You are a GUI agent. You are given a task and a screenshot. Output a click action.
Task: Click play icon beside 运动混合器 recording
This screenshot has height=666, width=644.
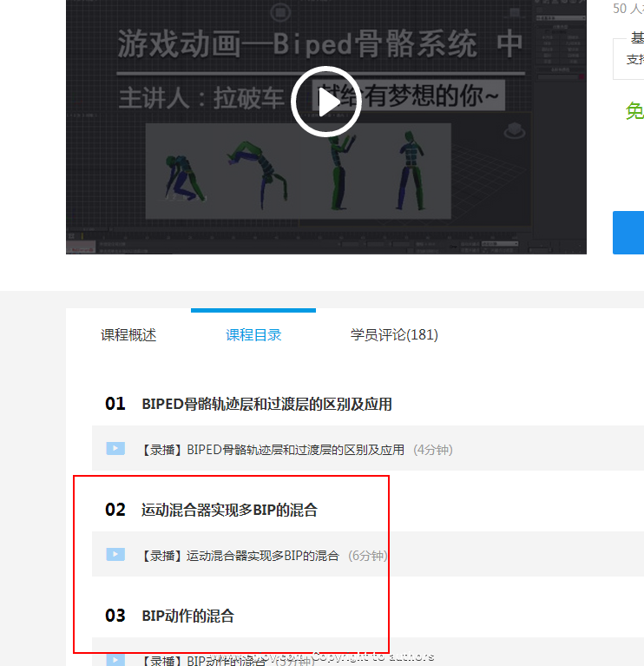tap(115, 554)
